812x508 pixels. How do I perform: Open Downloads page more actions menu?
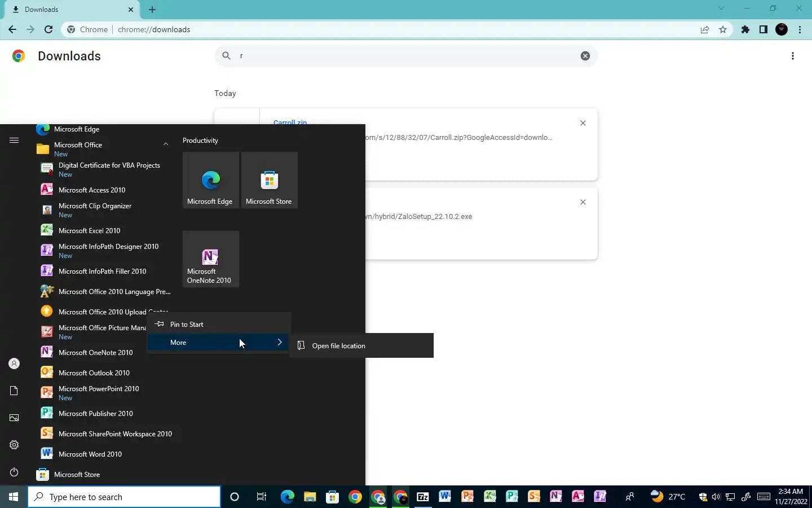(793, 56)
